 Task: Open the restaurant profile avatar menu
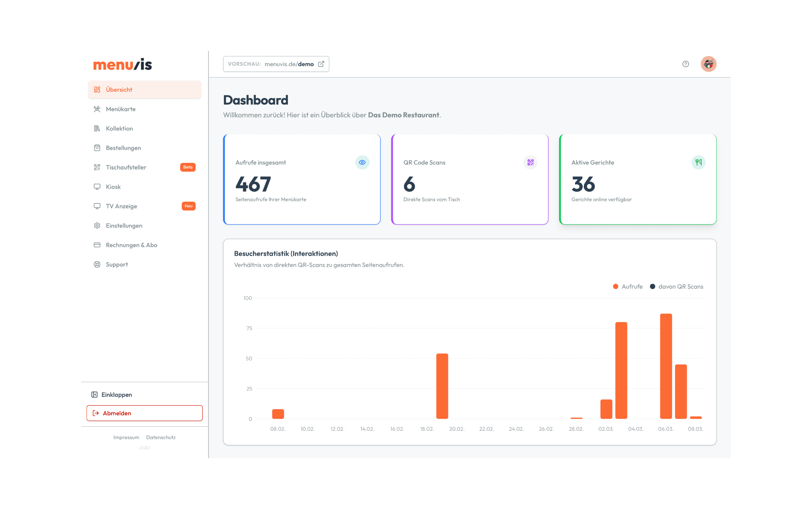(708, 64)
